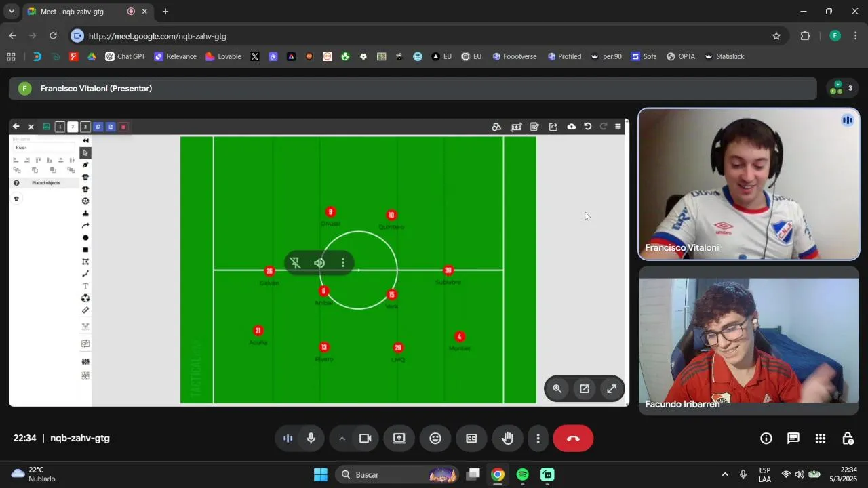Open the Chat GPT bookmark
Image resolution: width=868 pixels, height=488 pixels.
click(x=125, y=56)
